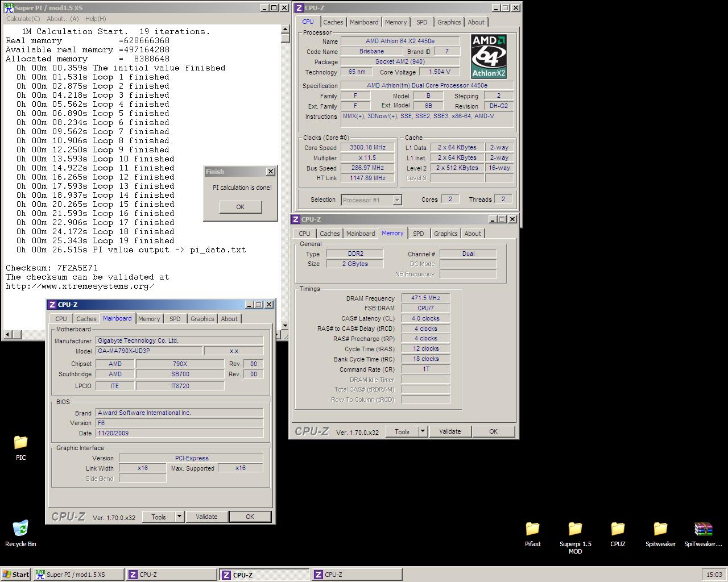Open the CPUZ desktop folder

[618, 529]
